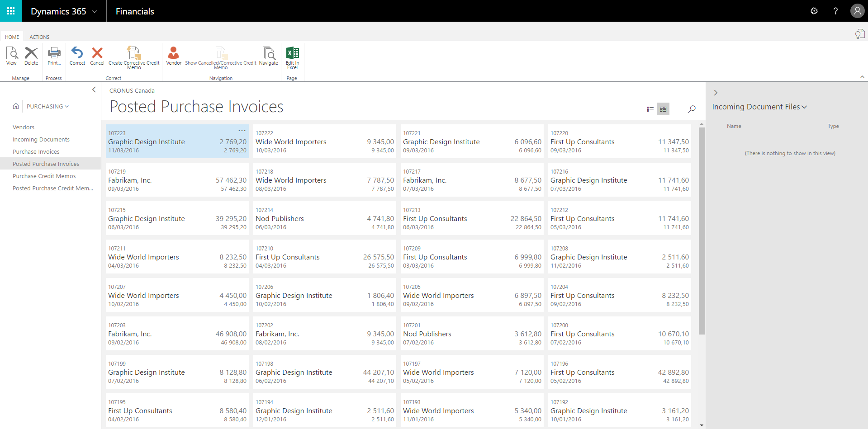The height and width of the screenshot is (429, 868).
Task: Select invoice tile 107198 Graphic Design Institute
Action: point(325,372)
